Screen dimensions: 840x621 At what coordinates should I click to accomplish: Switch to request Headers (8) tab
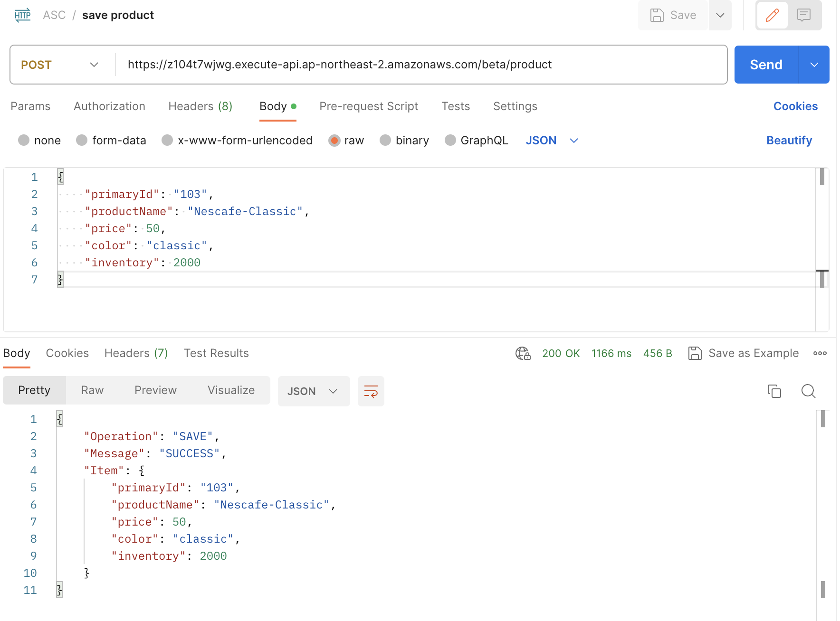[x=200, y=106]
